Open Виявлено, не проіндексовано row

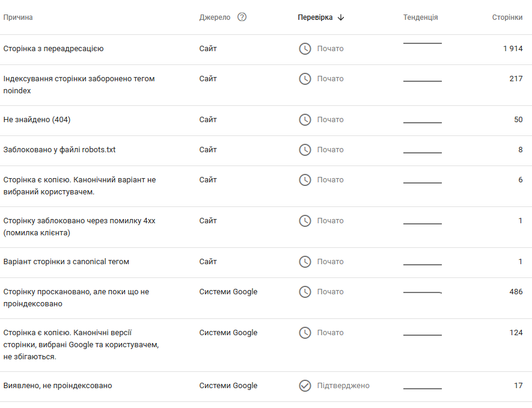[x=58, y=386]
